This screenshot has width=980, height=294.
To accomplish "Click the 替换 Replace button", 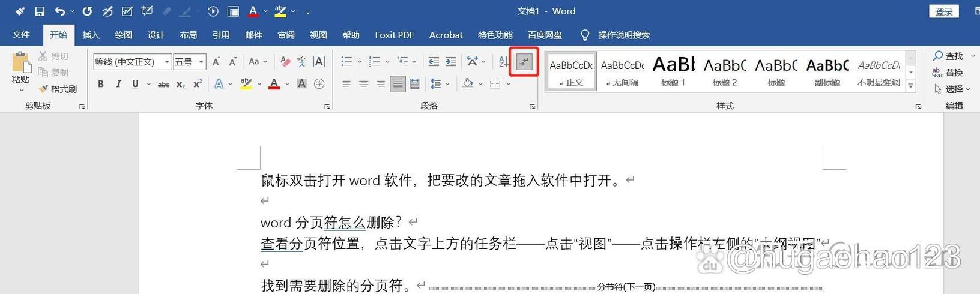I will point(948,73).
